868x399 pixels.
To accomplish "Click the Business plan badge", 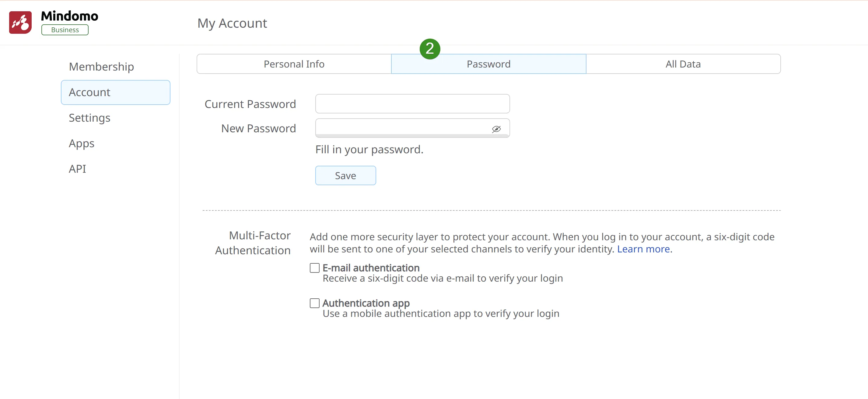I will pos(65,30).
